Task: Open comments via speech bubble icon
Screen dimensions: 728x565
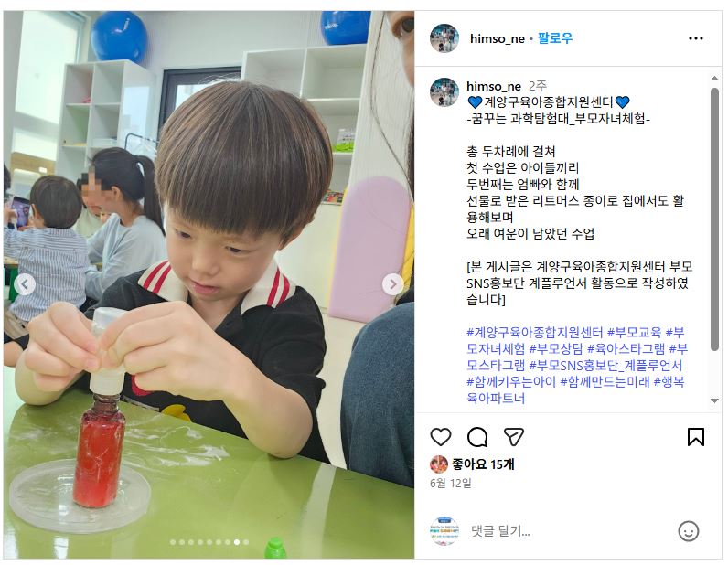Action: click(x=477, y=437)
